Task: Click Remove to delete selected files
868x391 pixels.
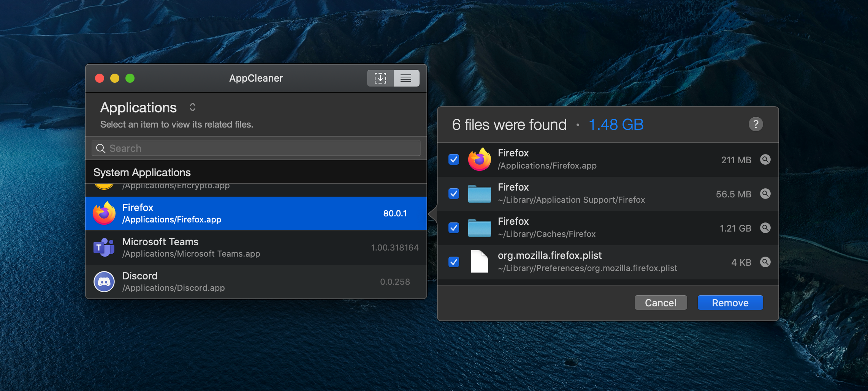Action: tap(730, 303)
